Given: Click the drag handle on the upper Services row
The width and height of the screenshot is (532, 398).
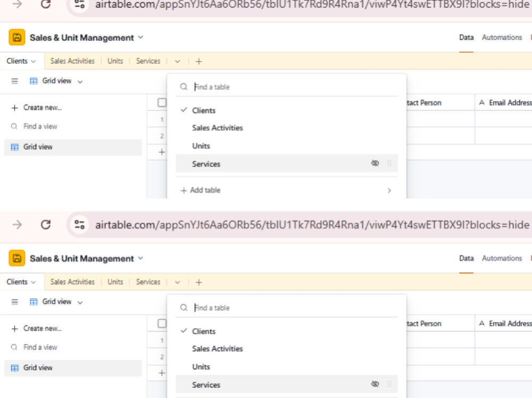Looking at the screenshot, I should point(389,164).
